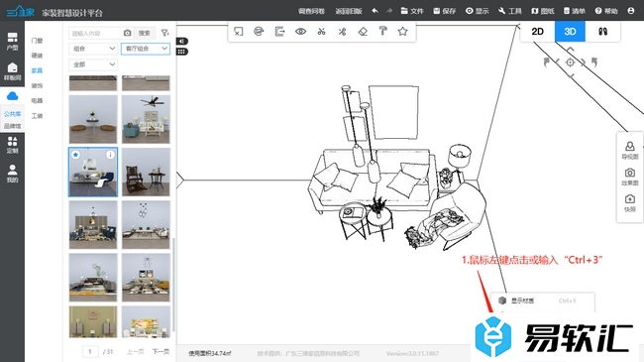644x362 pixels.
Task: Click the camera image-search icon
Action: (128, 33)
